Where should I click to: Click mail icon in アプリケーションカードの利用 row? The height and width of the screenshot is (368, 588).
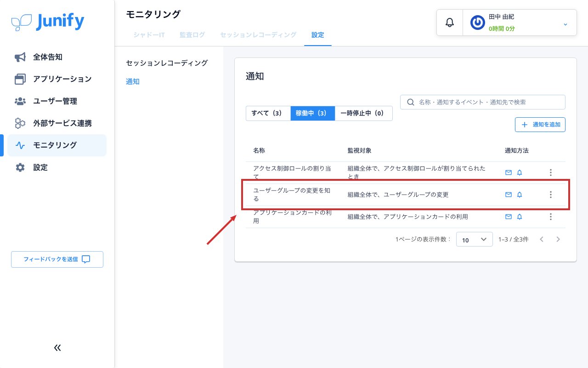coord(509,217)
